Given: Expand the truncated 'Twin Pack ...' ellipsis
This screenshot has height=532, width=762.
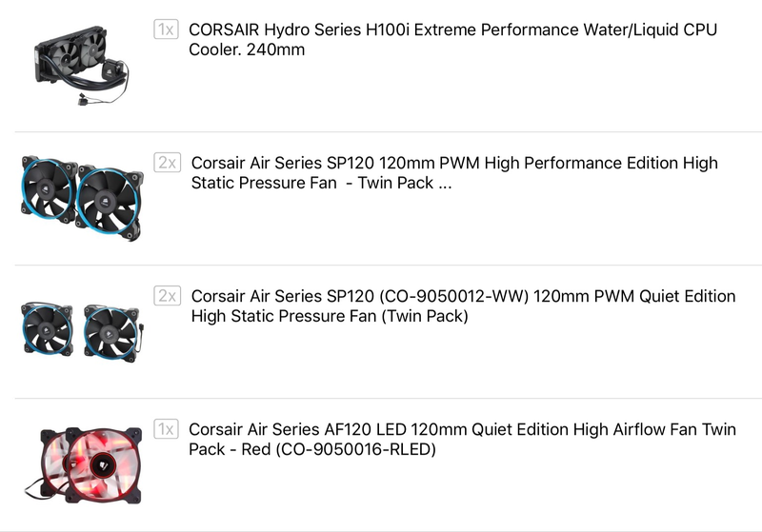Looking at the screenshot, I should coord(445,183).
